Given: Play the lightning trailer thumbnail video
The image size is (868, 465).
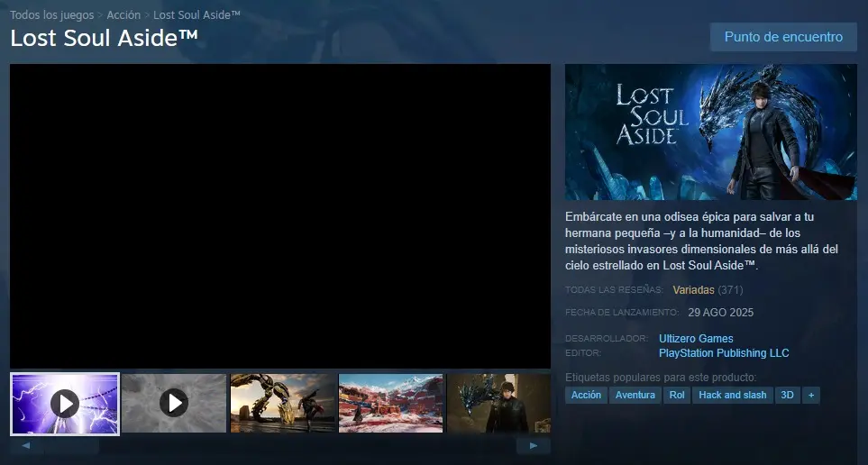Looking at the screenshot, I should [x=65, y=404].
